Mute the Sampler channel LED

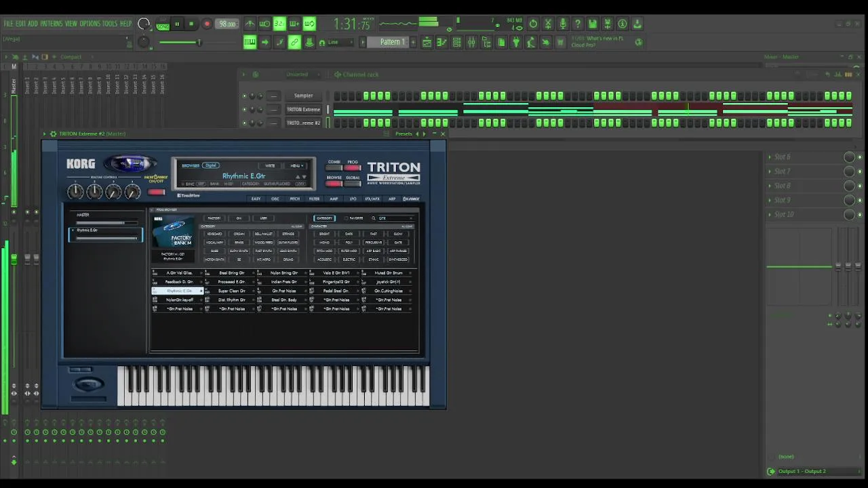244,96
